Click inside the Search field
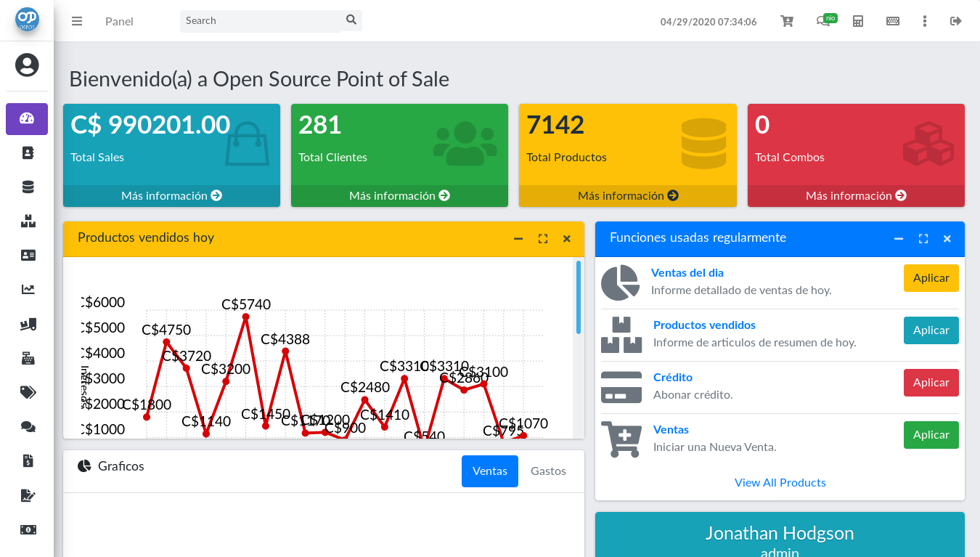The height and width of the screenshot is (557, 980). [x=261, y=20]
